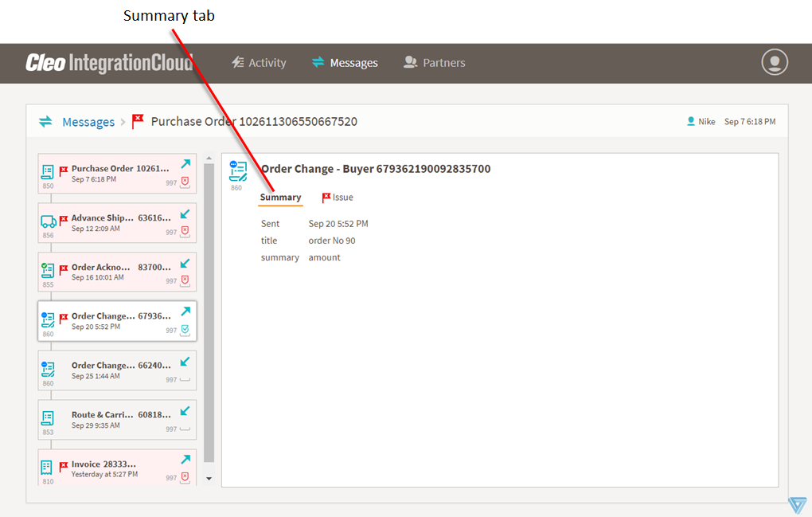Click the Route & Carrier document icon

tap(48, 417)
